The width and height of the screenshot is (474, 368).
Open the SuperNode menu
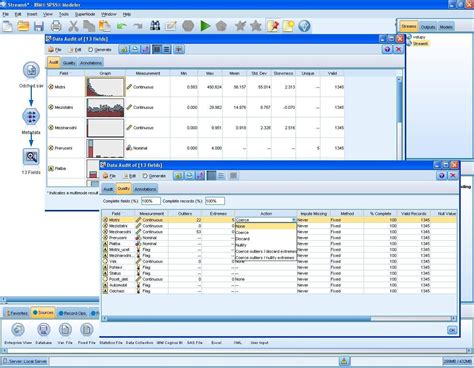tap(85, 14)
